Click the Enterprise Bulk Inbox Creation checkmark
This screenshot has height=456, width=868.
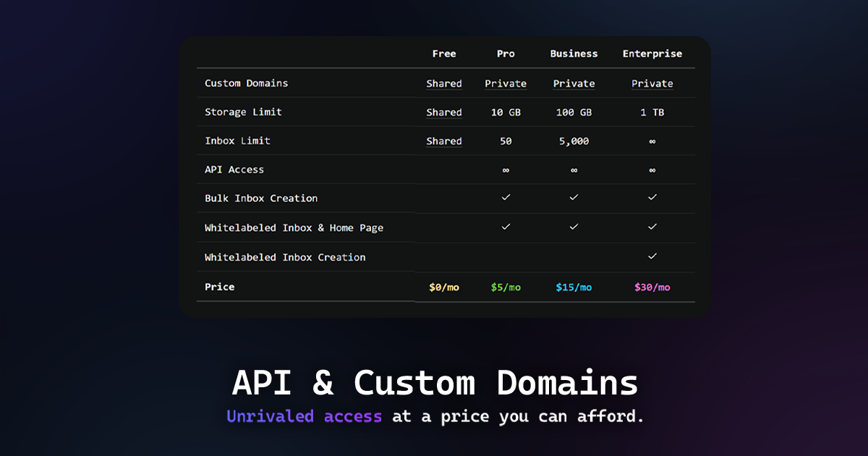pos(652,197)
